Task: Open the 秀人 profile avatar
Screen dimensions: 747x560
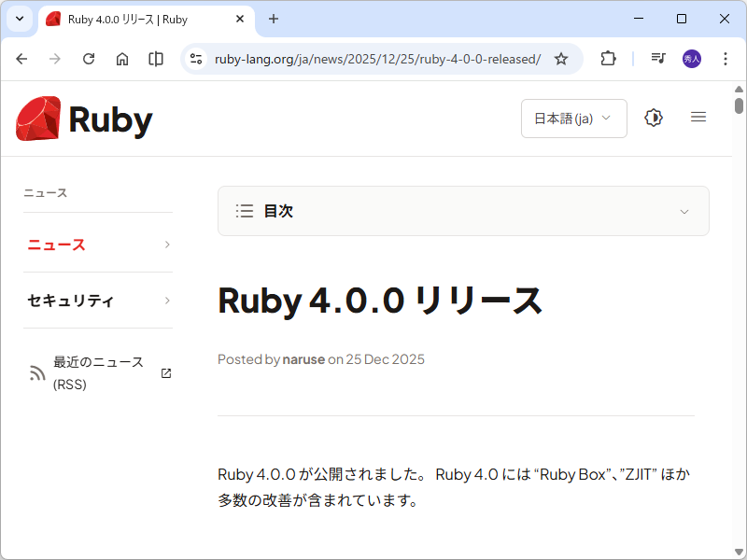Action: tap(692, 58)
